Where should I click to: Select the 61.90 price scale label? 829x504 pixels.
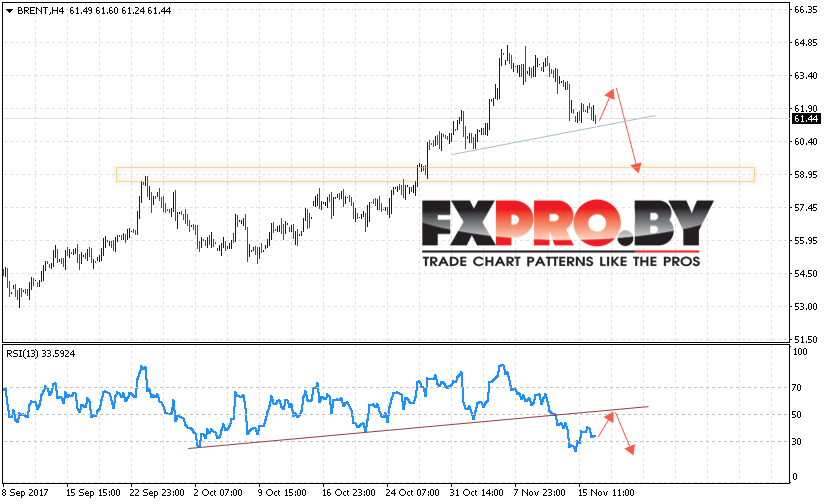[806, 108]
